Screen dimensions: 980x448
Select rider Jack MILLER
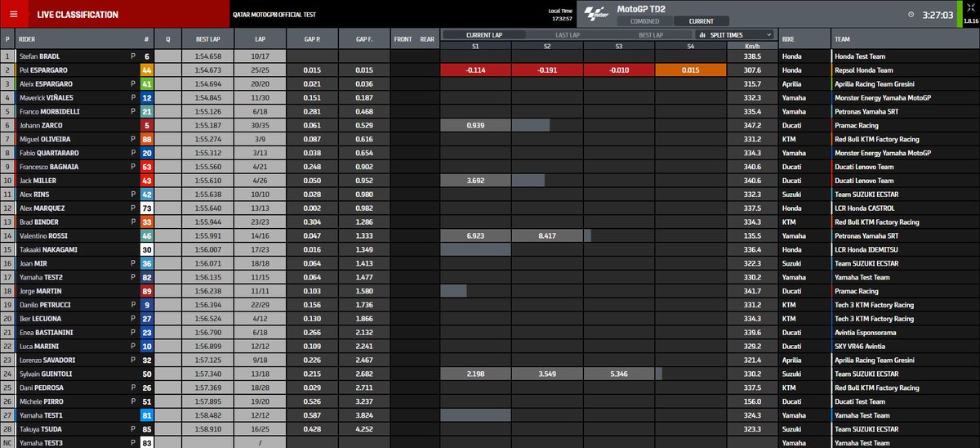38,181
